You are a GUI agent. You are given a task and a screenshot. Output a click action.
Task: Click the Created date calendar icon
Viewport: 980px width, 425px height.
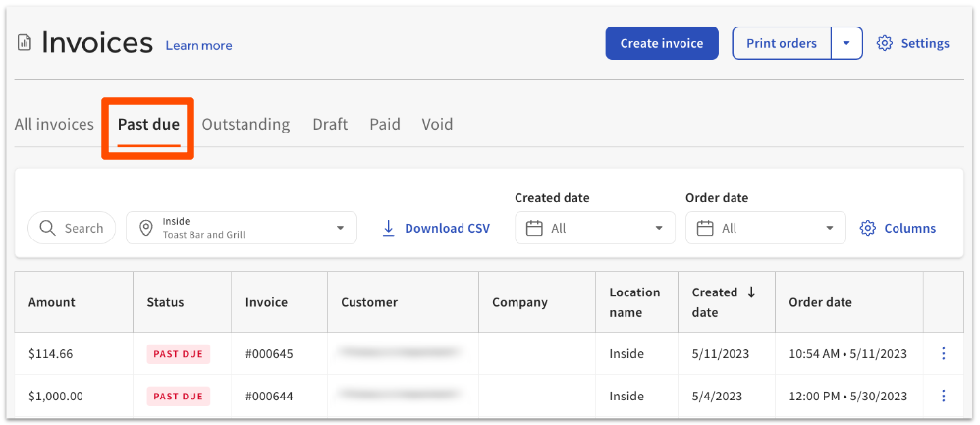(x=534, y=228)
